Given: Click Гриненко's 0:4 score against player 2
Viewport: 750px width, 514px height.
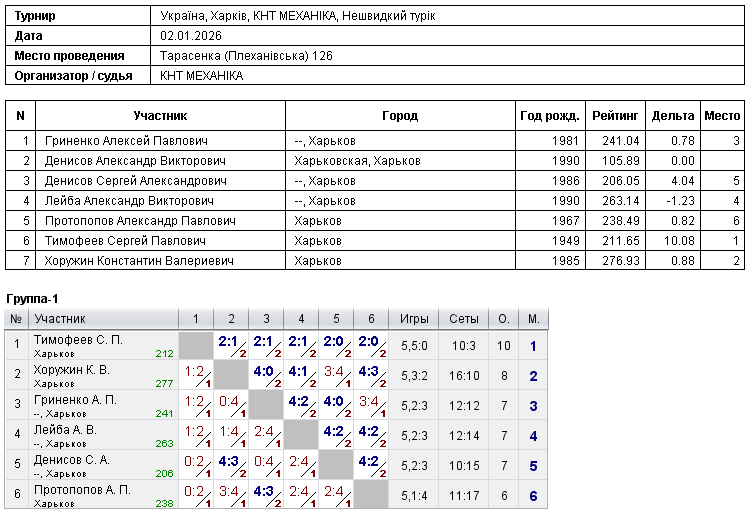Looking at the screenshot, I should point(228,402).
